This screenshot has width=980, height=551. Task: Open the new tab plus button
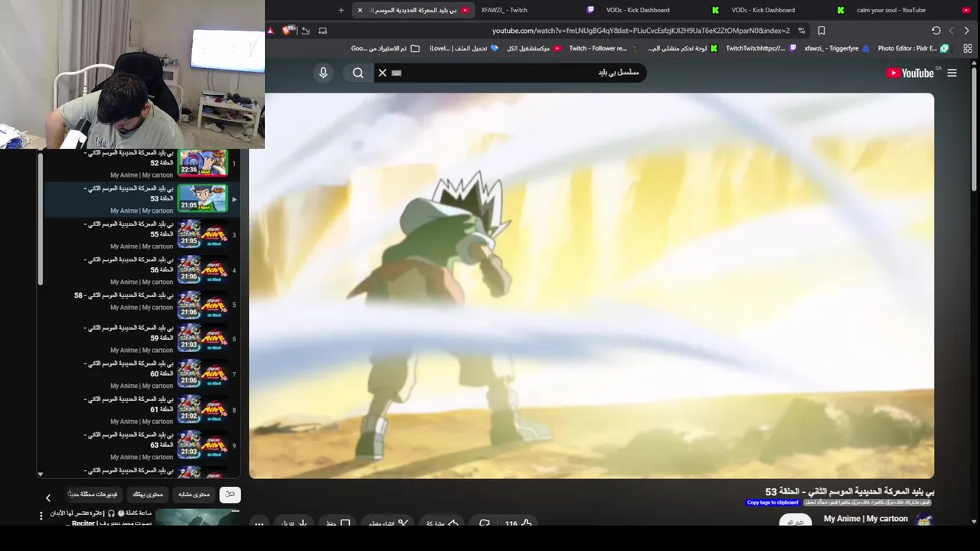341,10
